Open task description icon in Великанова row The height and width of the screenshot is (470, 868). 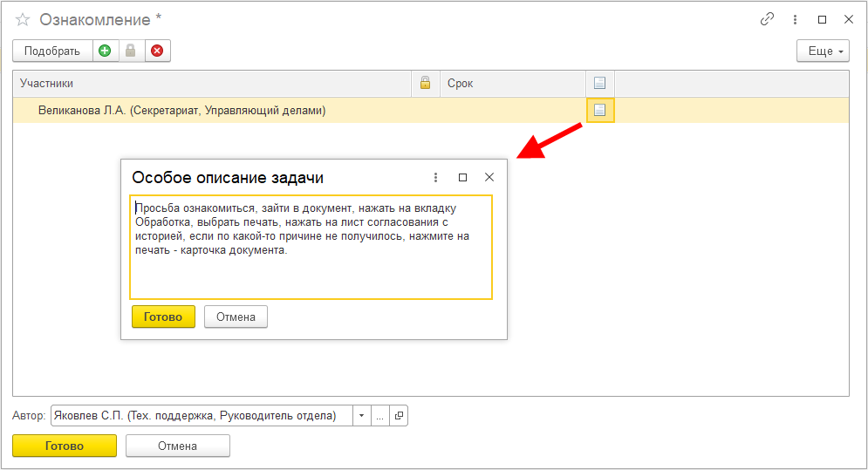pos(600,110)
